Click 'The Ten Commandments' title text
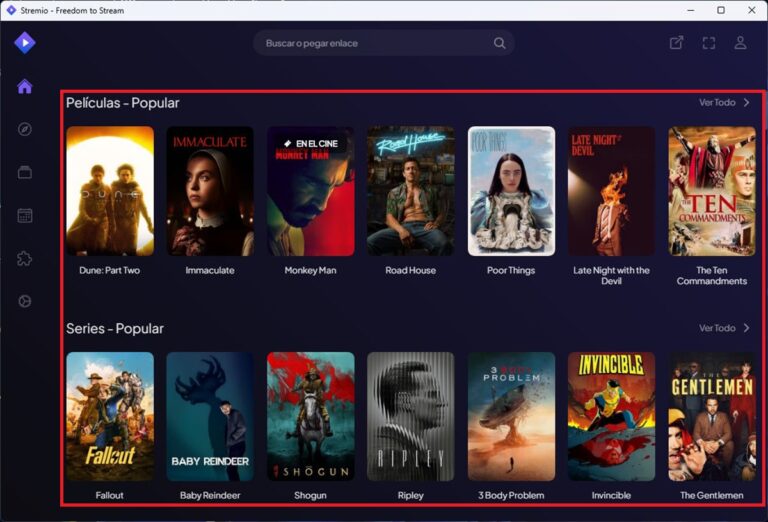The image size is (768, 522). (x=712, y=276)
